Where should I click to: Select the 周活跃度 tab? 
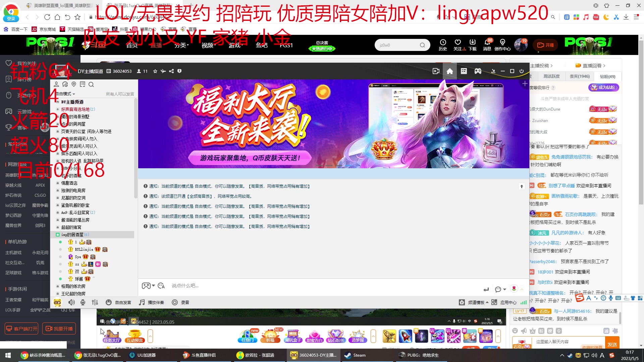[551, 76]
